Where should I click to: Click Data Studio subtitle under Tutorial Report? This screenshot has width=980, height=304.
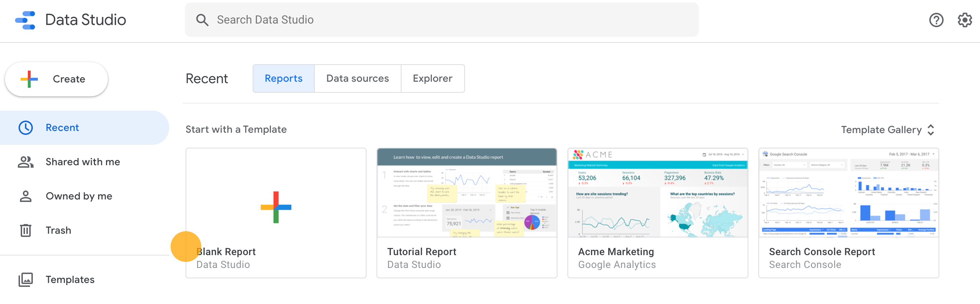(414, 265)
